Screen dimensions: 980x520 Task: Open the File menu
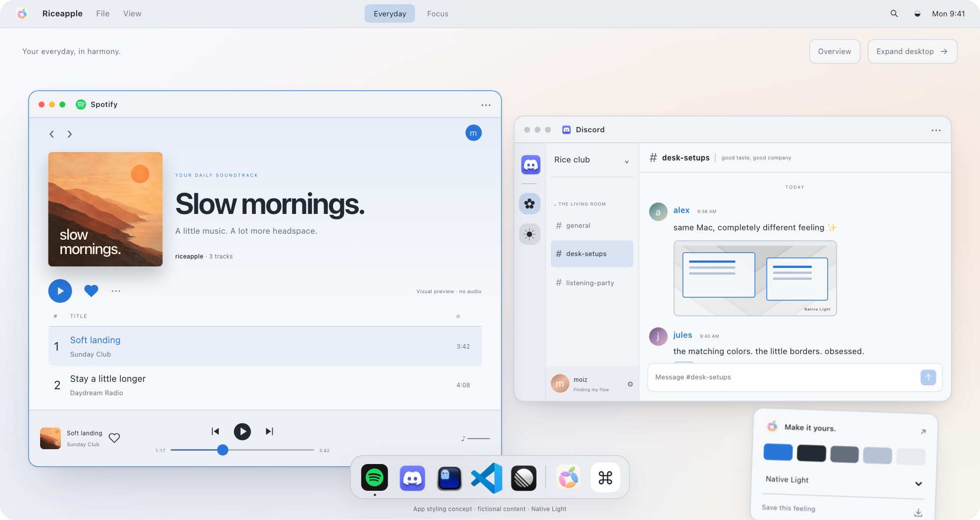click(x=103, y=14)
